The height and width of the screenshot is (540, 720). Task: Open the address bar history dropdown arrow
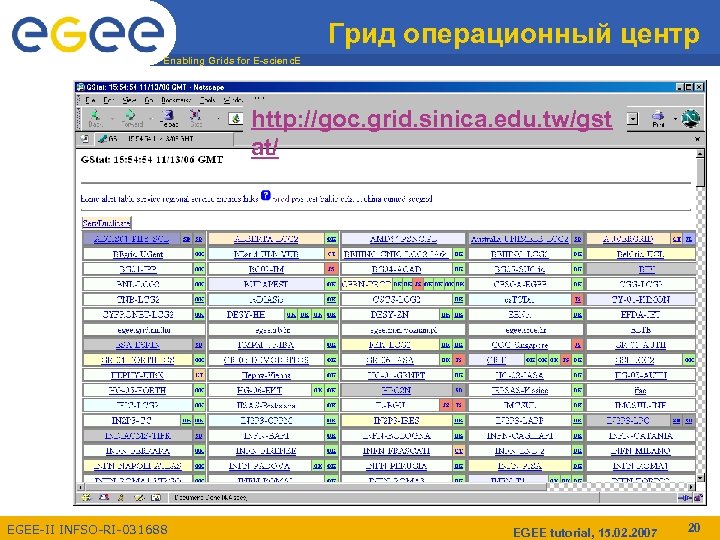(633, 119)
